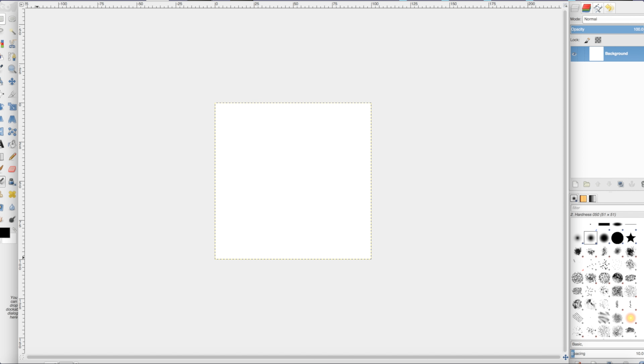Select the Scissors Select tool
Screen dimensions: 644x364
coord(12,44)
